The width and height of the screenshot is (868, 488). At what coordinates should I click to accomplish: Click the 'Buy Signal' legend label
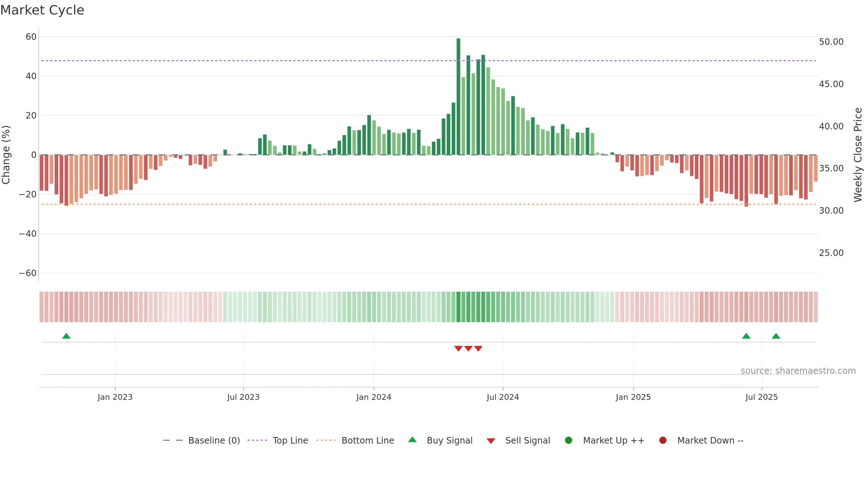[x=450, y=440]
